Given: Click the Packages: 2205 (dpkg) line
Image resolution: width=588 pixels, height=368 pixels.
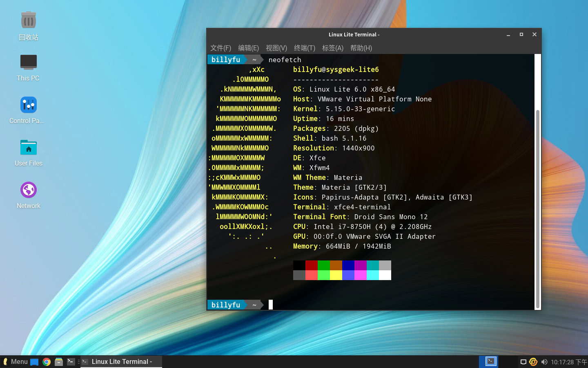Looking at the screenshot, I should tap(336, 128).
